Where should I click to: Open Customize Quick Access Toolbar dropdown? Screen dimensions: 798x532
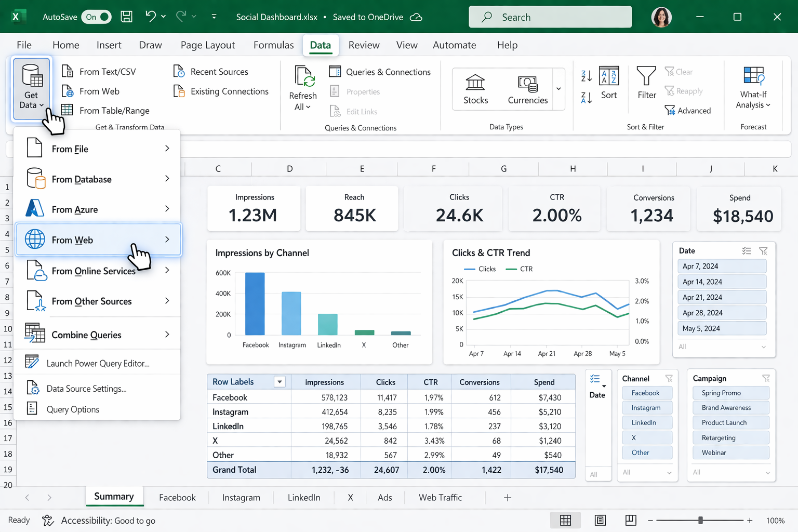coord(214,17)
